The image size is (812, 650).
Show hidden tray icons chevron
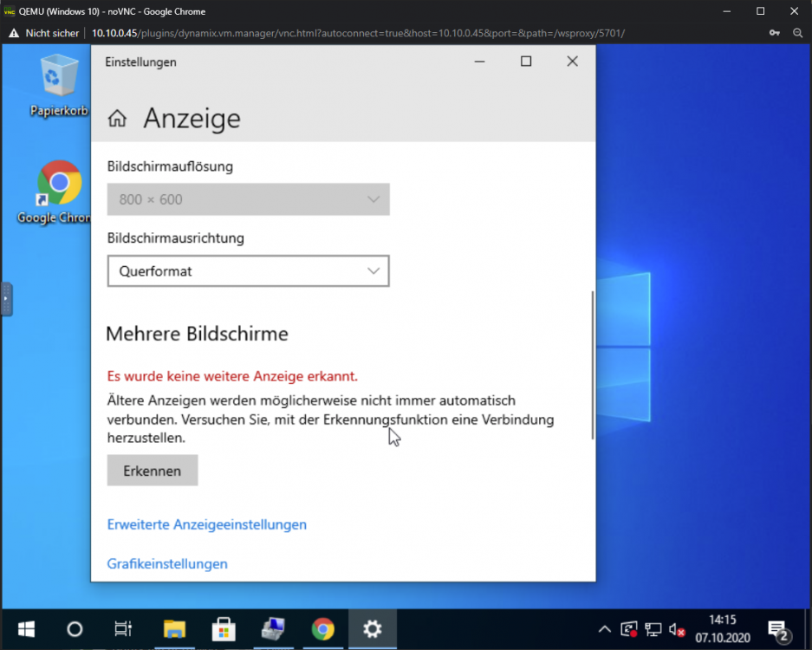pyautogui.click(x=604, y=630)
